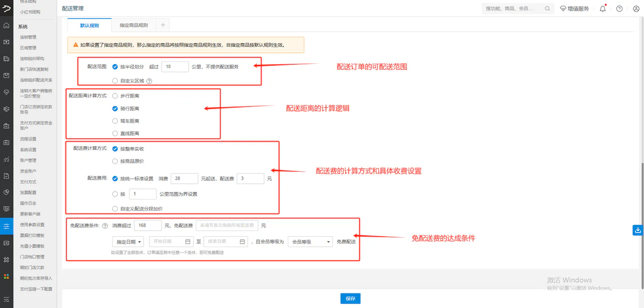Select 直线距离 radio button
Screen dimensions: 644x308
tap(115, 134)
